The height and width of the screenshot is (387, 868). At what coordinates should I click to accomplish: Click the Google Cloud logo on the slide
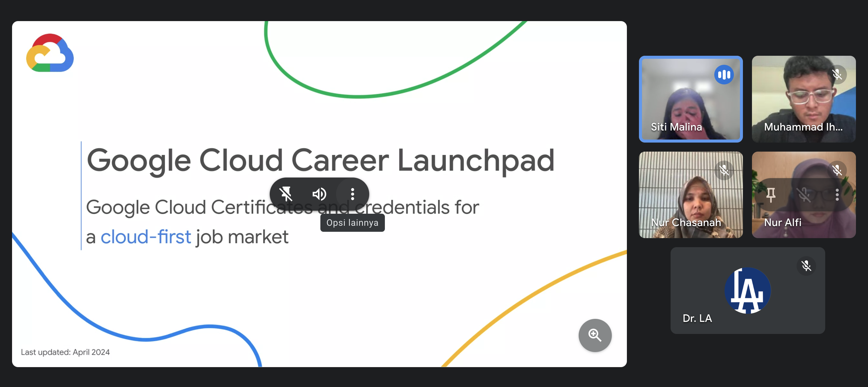[50, 53]
